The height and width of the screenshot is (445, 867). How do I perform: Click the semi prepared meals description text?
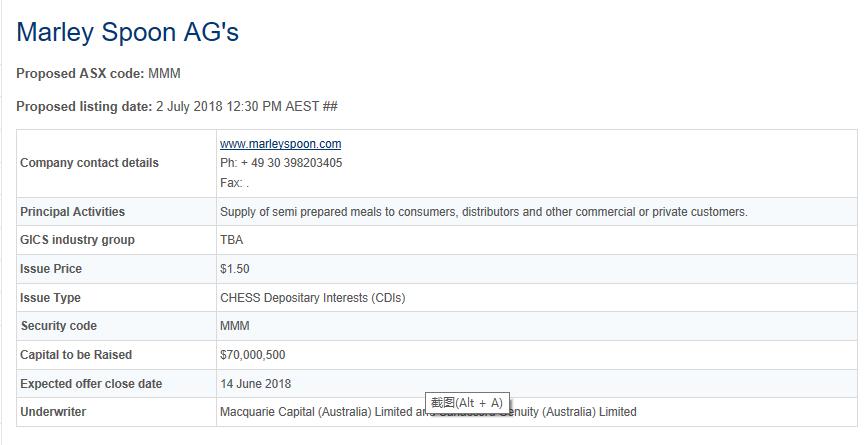[x=483, y=212]
